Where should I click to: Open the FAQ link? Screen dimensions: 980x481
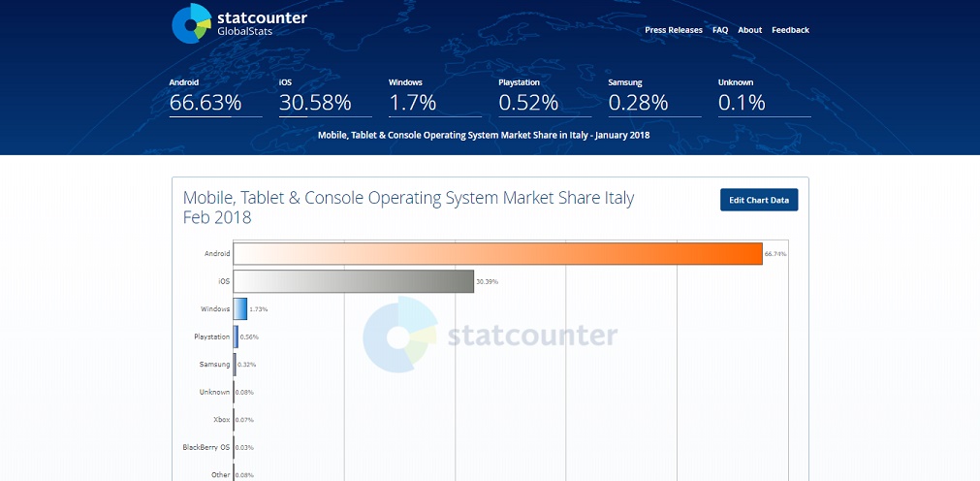tap(720, 30)
